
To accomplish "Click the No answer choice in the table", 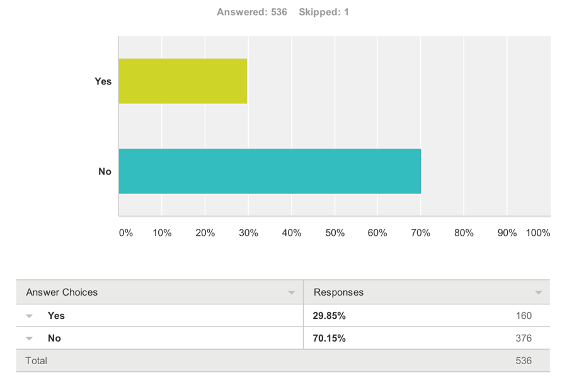I will point(54,338).
